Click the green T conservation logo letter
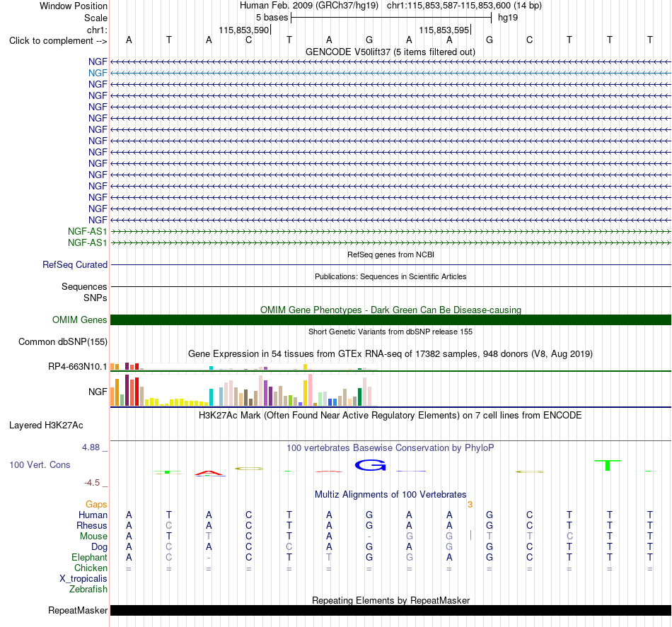The height and width of the screenshot is (627, 672). click(x=608, y=466)
